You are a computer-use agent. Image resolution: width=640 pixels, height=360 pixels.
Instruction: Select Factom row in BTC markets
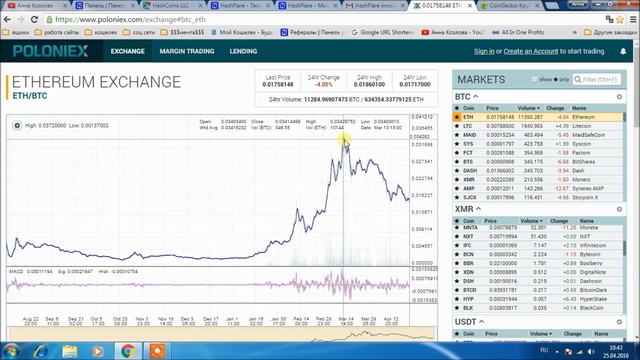point(538,153)
